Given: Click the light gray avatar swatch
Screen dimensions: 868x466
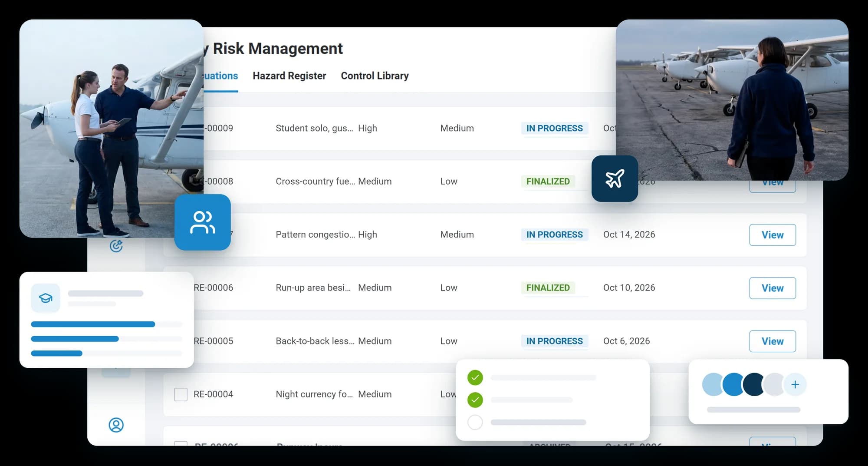Looking at the screenshot, I should (774, 384).
